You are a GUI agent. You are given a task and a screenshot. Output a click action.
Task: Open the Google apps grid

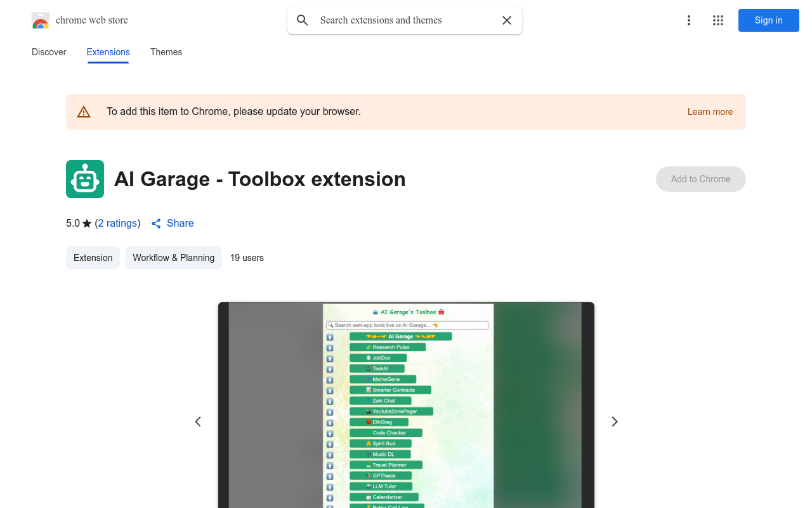718,20
